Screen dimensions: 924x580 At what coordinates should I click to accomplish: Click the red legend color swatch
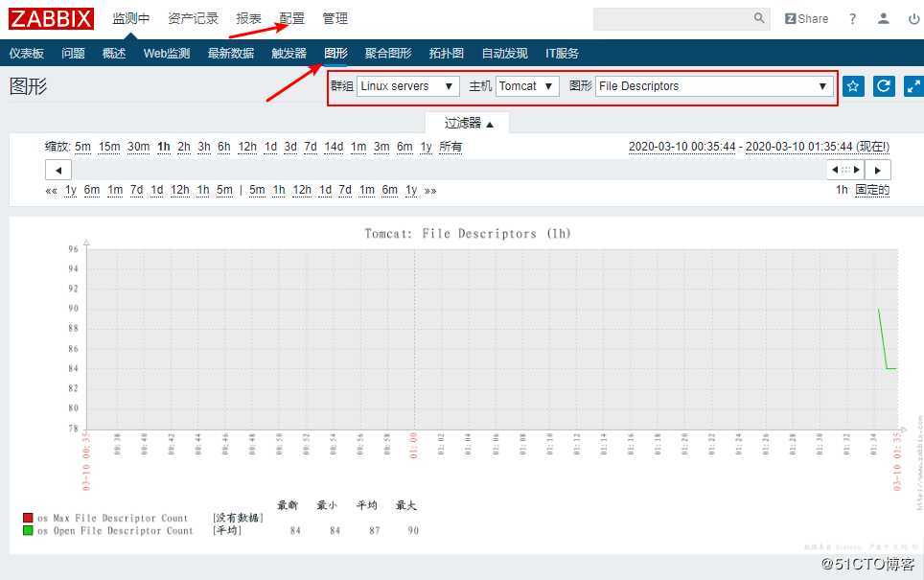pos(30,517)
